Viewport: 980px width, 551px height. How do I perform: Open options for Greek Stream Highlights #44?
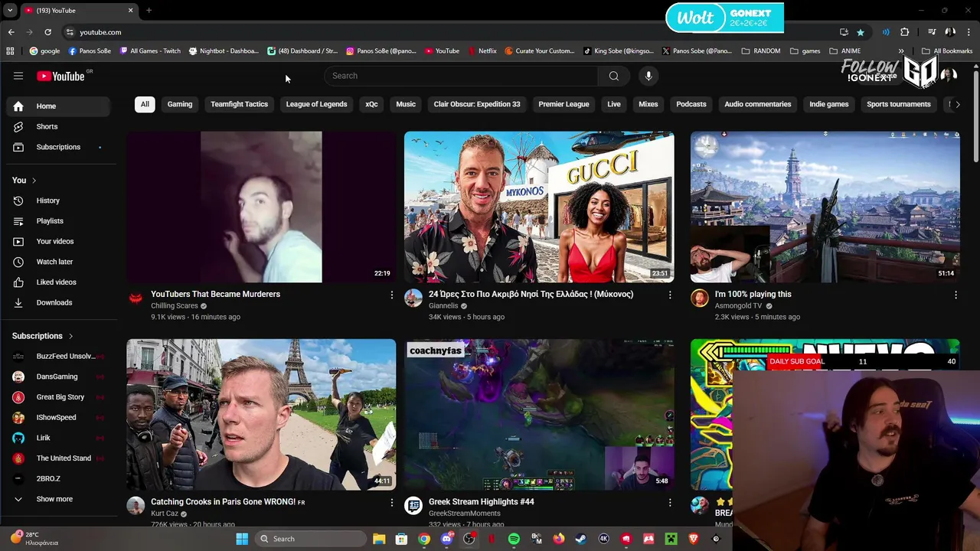click(x=670, y=503)
